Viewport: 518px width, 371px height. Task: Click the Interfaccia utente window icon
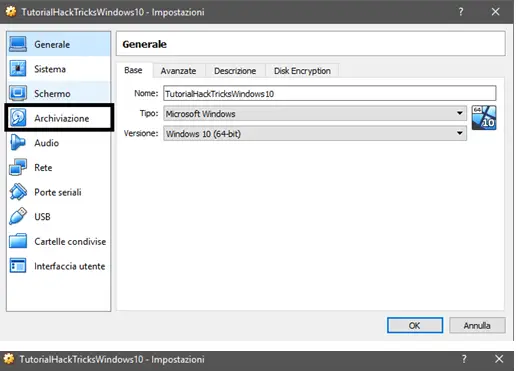[18, 266]
